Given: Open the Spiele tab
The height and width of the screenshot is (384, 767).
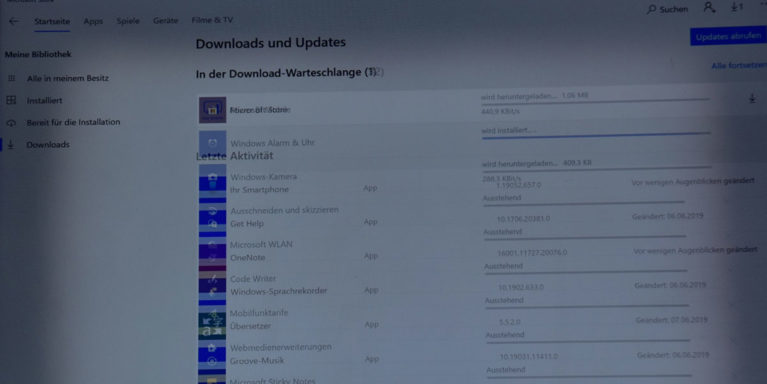Looking at the screenshot, I should click(128, 21).
